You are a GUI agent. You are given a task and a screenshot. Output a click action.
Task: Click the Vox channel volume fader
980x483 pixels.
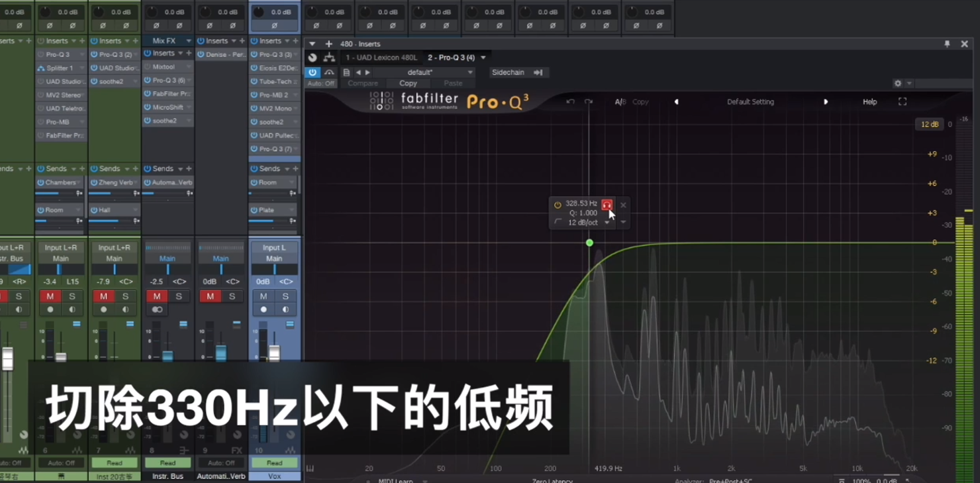pos(274,352)
